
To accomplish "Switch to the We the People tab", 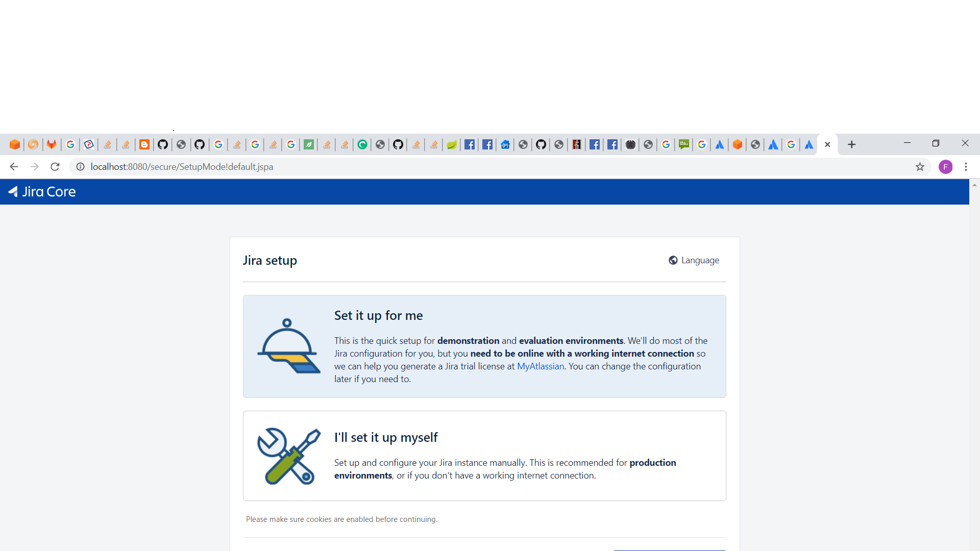I will [684, 145].
